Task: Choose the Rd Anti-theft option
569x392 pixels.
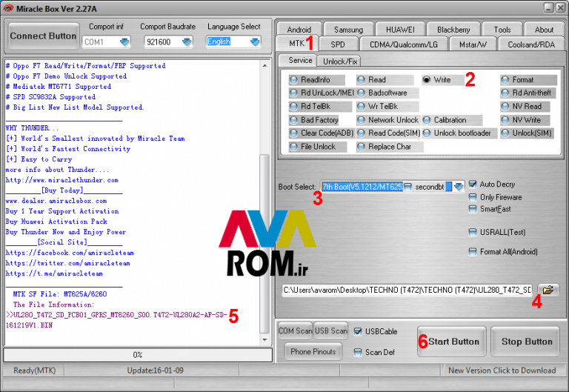Action: point(506,93)
